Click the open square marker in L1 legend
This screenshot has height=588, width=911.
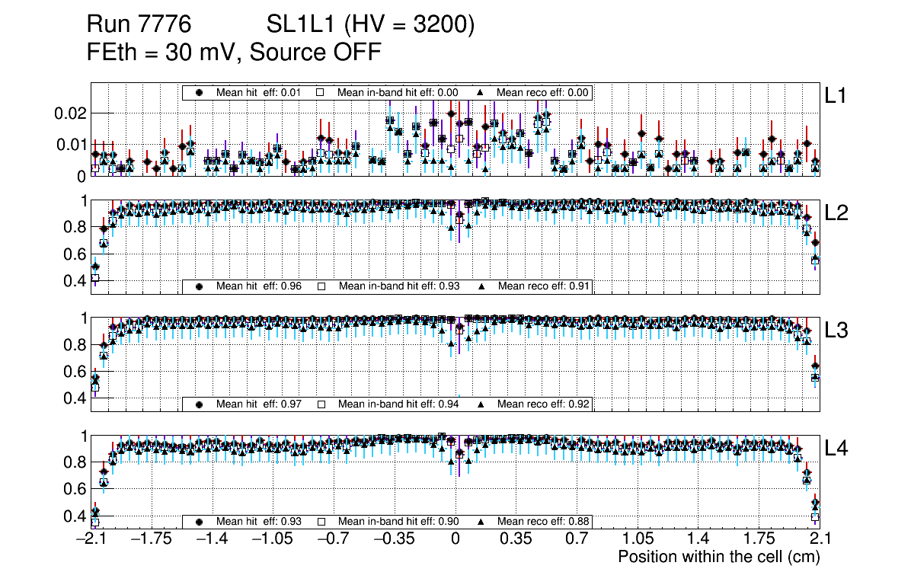(x=321, y=92)
